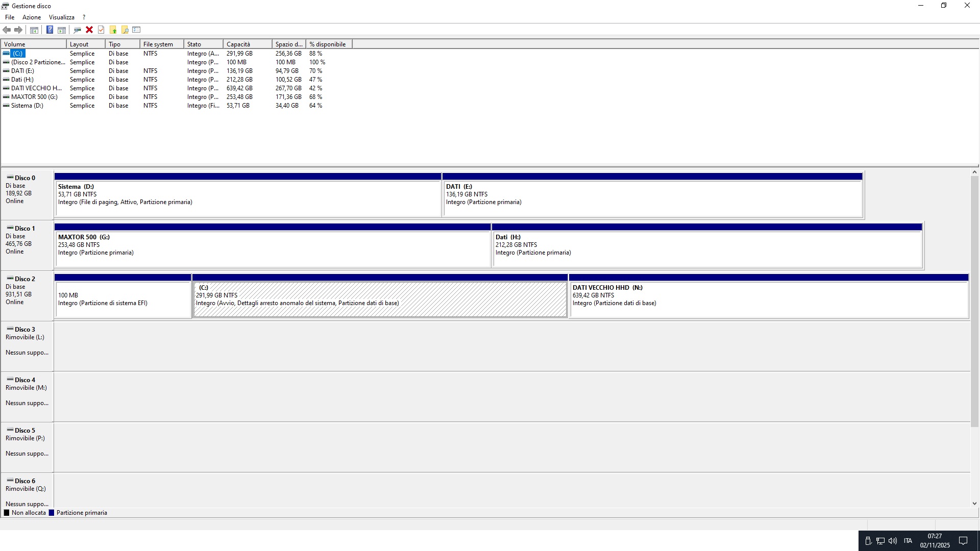The height and width of the screenshot is (551, 980).
Task: Open the blue question-mark help icon
Action: tap(50, 30)
